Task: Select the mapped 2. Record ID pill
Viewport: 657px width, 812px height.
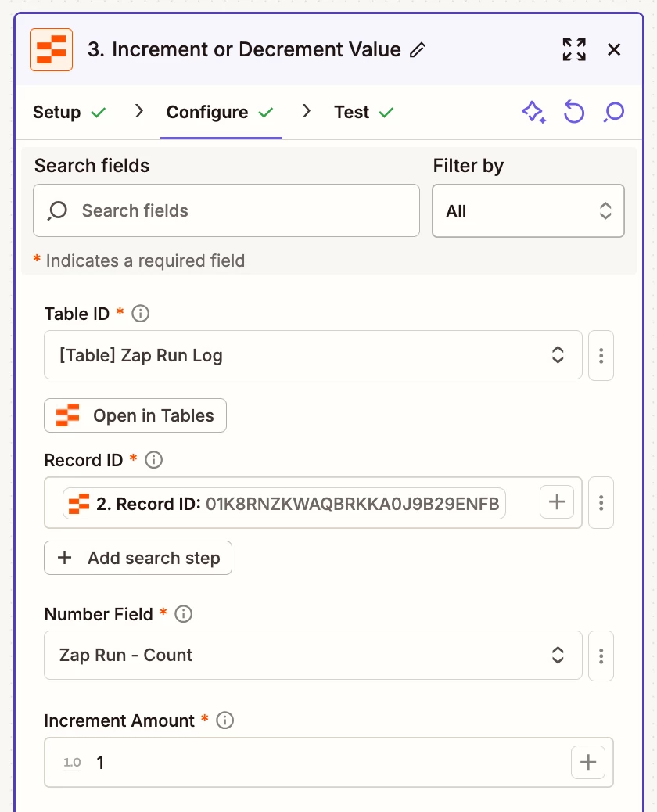Action: click(x=284, y=503)
